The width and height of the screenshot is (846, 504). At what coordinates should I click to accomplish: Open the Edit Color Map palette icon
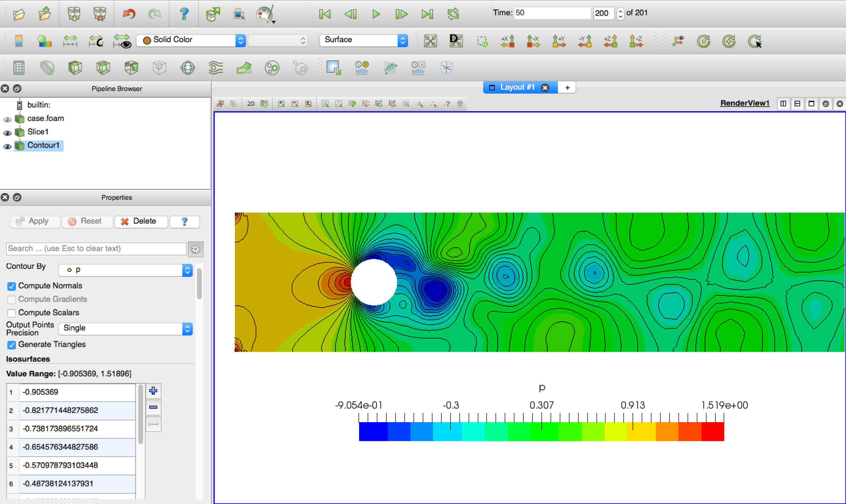pyautogui.click(x=264, y=14)
